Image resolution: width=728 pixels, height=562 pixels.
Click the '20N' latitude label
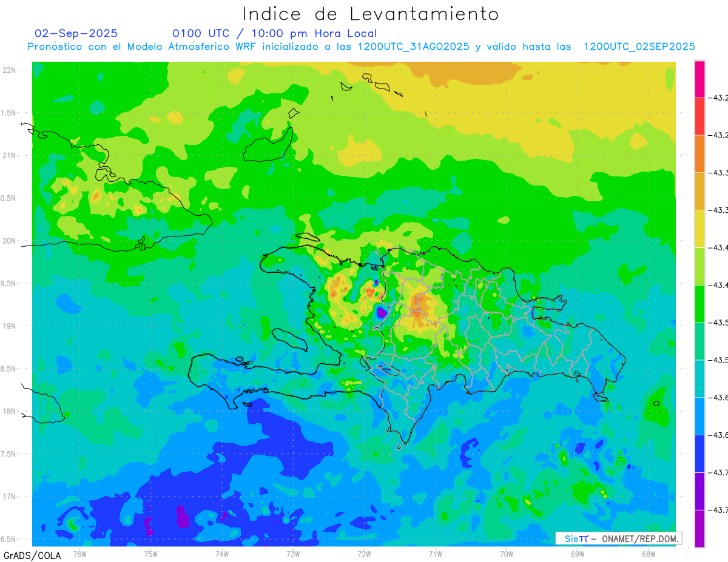click(x=10, y=241)
